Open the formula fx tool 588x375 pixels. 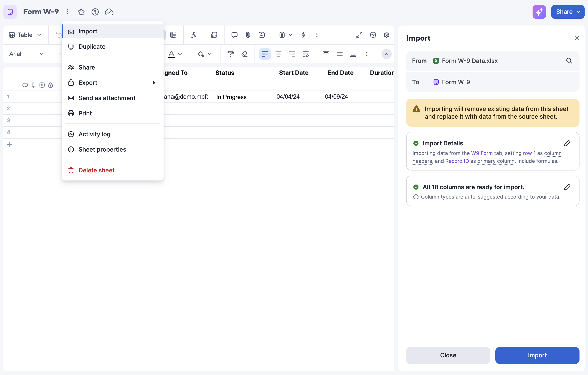(x=194, y=35)
